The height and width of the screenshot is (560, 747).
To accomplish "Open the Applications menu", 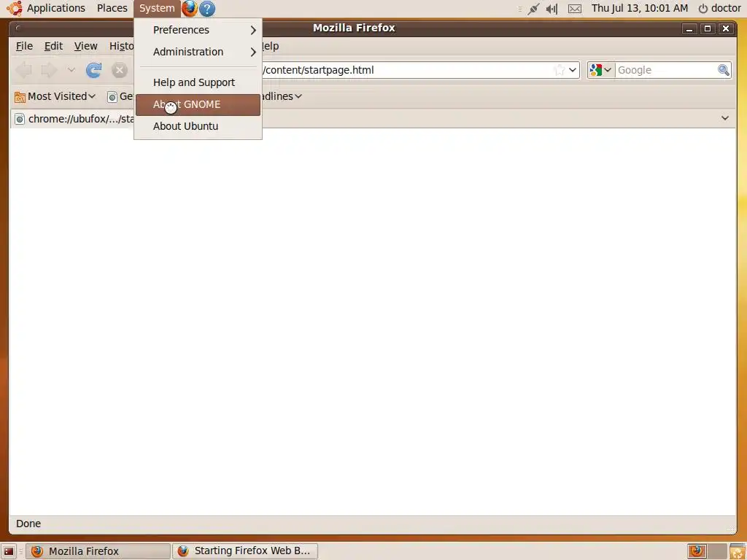I will pos(55,8).
